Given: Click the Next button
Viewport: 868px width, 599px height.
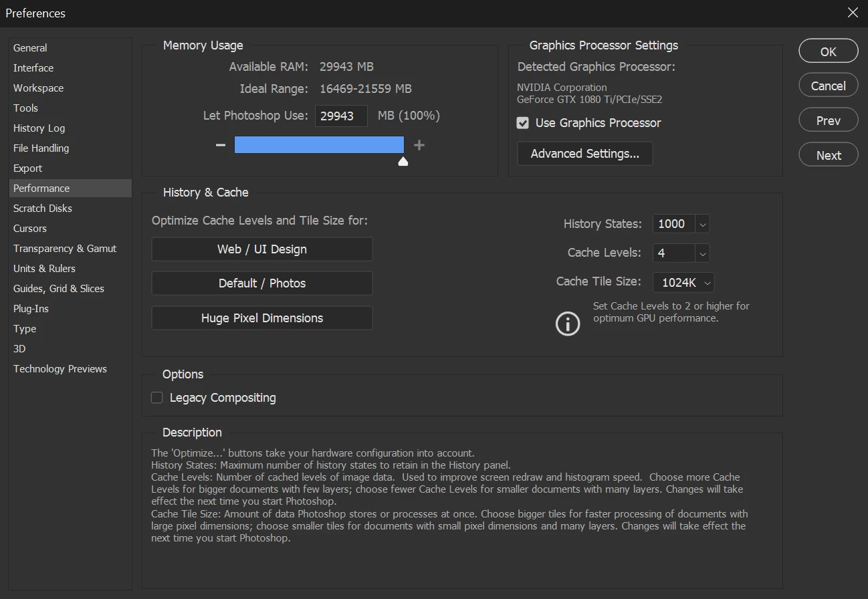Looking at the screenshot, I should (829, 155).
